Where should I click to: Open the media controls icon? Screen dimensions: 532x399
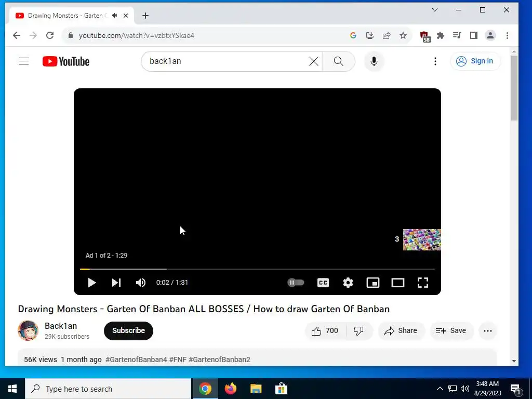[457, 35]
